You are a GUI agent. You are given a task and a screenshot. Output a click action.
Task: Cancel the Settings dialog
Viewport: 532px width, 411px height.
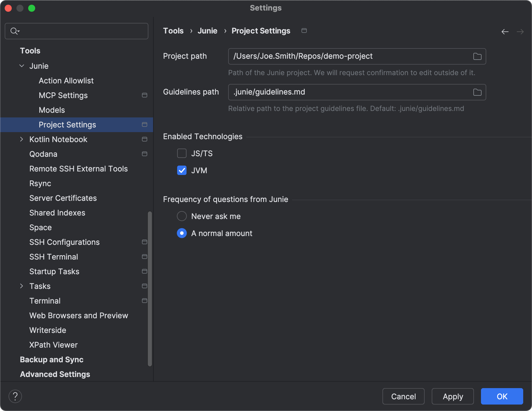[x=403, y=396]
